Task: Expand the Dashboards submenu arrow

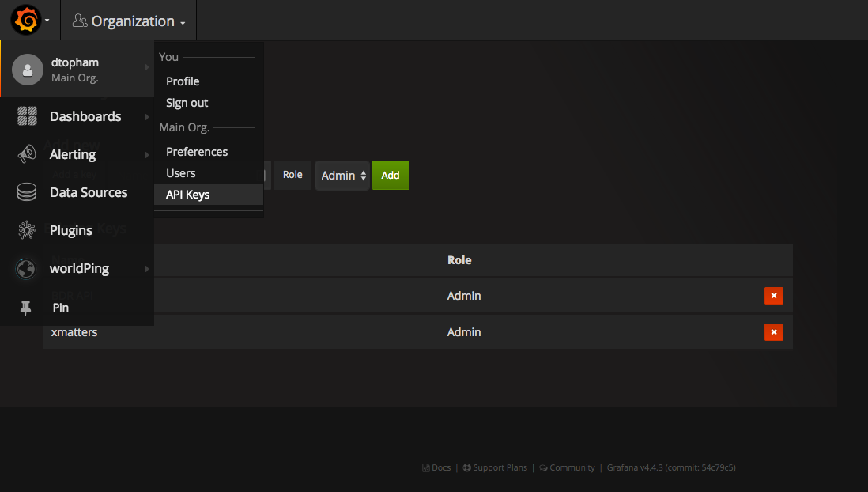Action: coord(147,117)
